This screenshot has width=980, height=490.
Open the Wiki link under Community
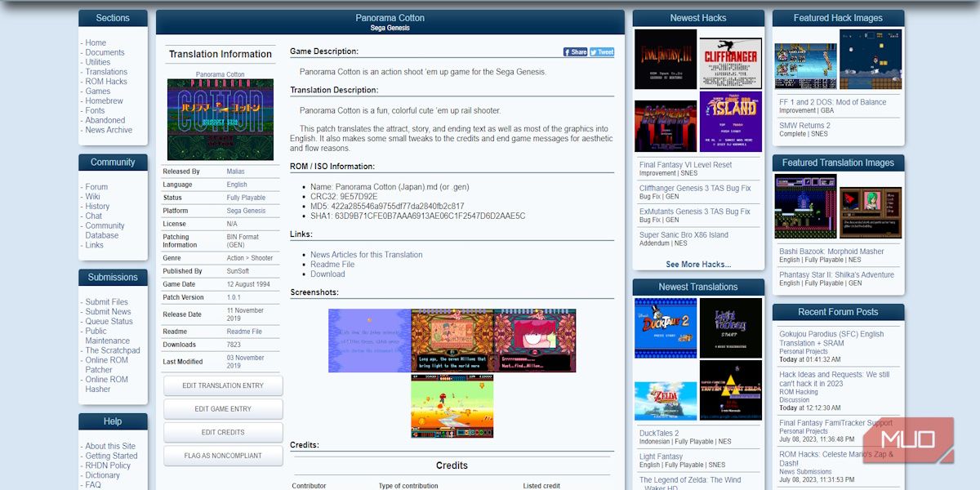92,197
